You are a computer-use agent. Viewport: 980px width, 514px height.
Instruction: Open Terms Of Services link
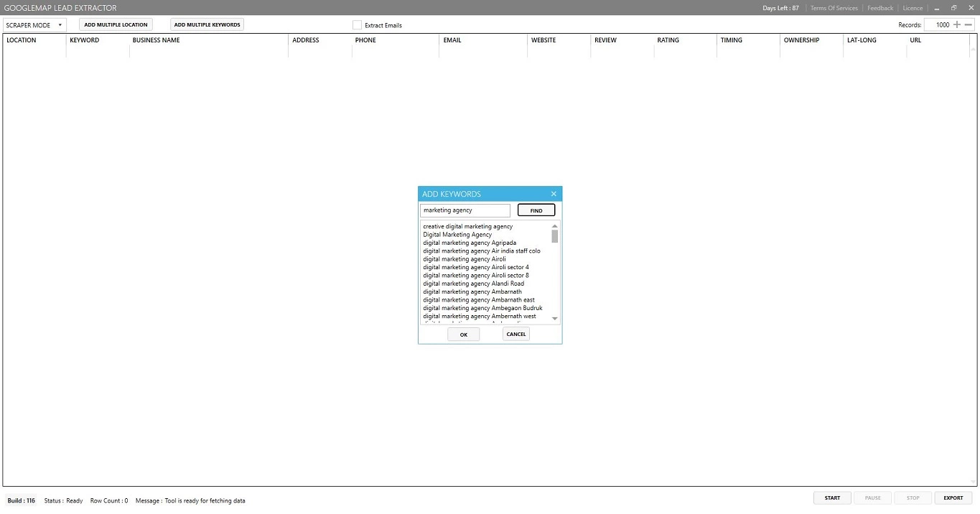click(834, 8)
